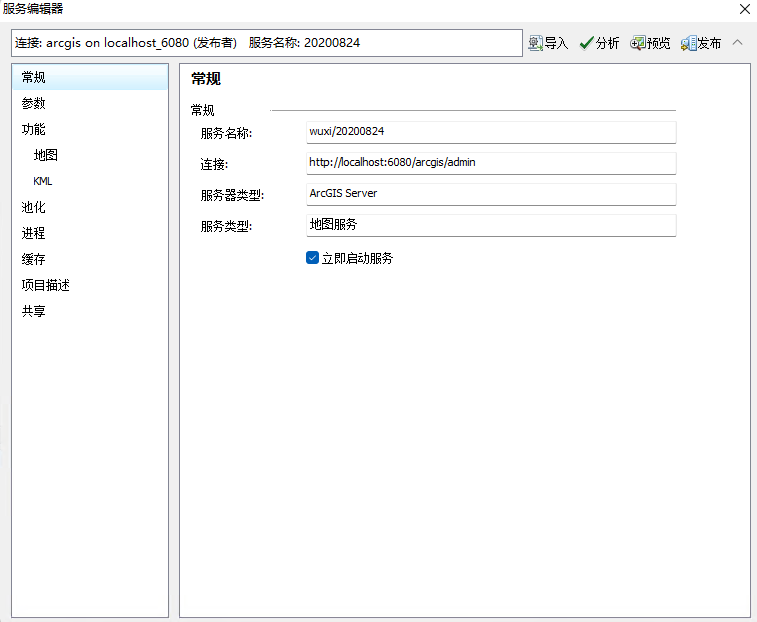This screenshot has width=757, height=622.
Task: Select 共享 in the left list
Action: [x=34, y=311]
